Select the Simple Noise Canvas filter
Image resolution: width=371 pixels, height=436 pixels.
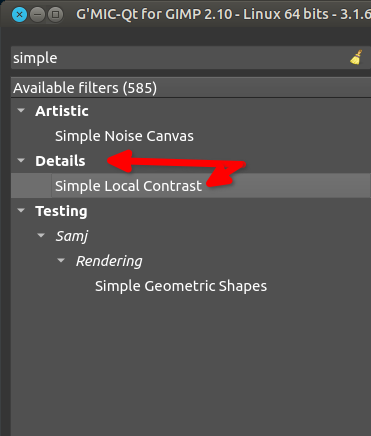click(x=124, y=136)
